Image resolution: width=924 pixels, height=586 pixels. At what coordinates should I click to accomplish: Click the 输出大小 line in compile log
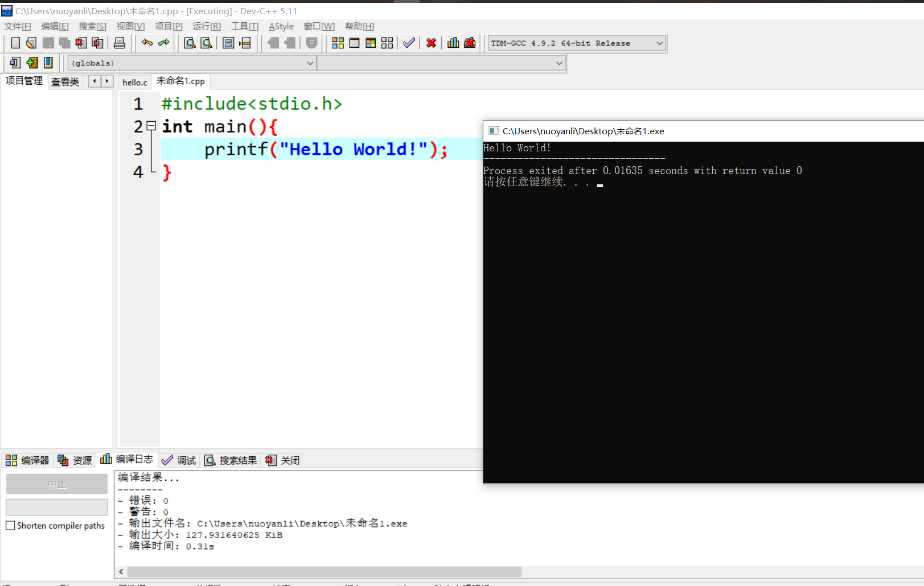pyautogui.click(x=200, y=535)
